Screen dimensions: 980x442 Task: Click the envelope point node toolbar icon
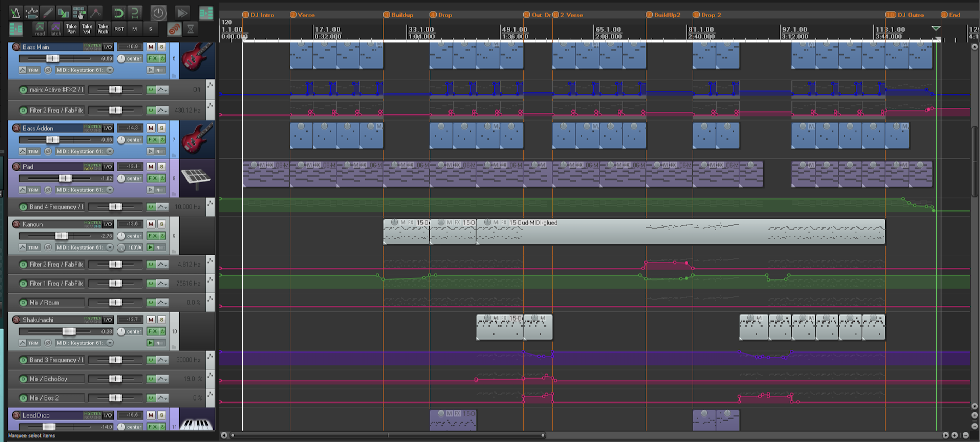pos(95,13)
